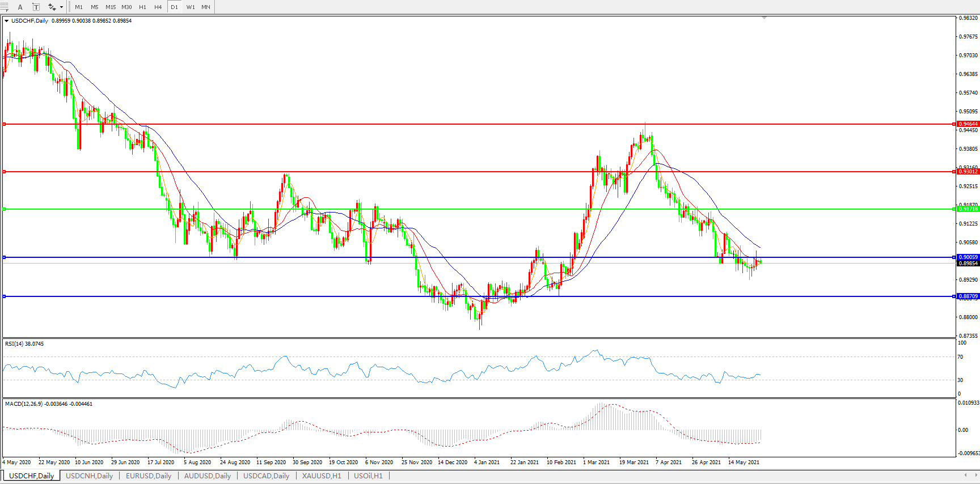Select the Text tool (A icon)
The height and width of the screenshot is (484, 980).
pyautogui.click(x=20, y=7)
